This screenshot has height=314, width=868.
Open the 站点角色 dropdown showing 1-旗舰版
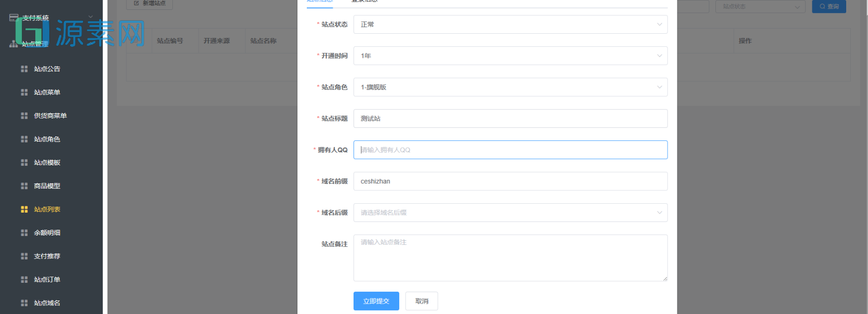tap(510, 87)
